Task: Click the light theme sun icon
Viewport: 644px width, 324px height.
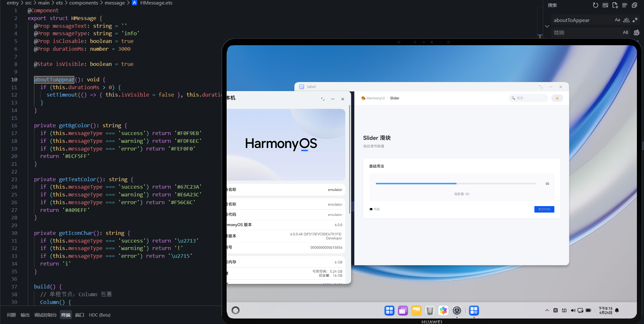Action: click(557, 98)
